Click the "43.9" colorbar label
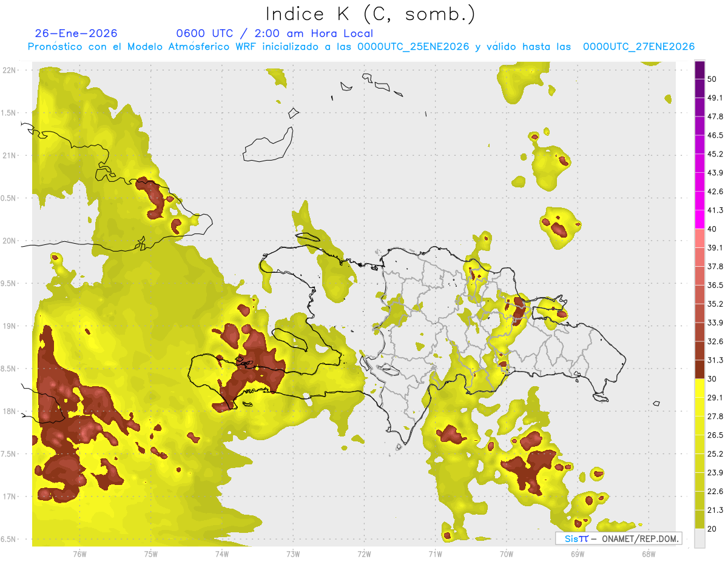728x562 pixels. (715, 173)
